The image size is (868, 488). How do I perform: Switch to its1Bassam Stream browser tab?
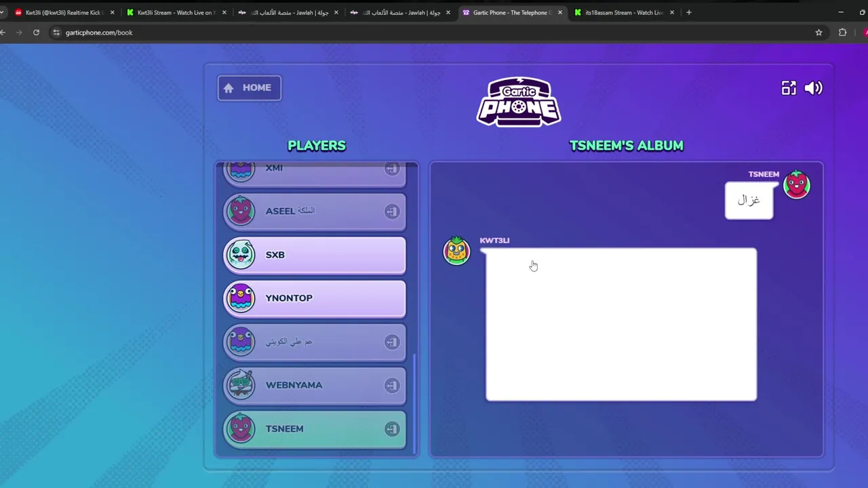624,12
